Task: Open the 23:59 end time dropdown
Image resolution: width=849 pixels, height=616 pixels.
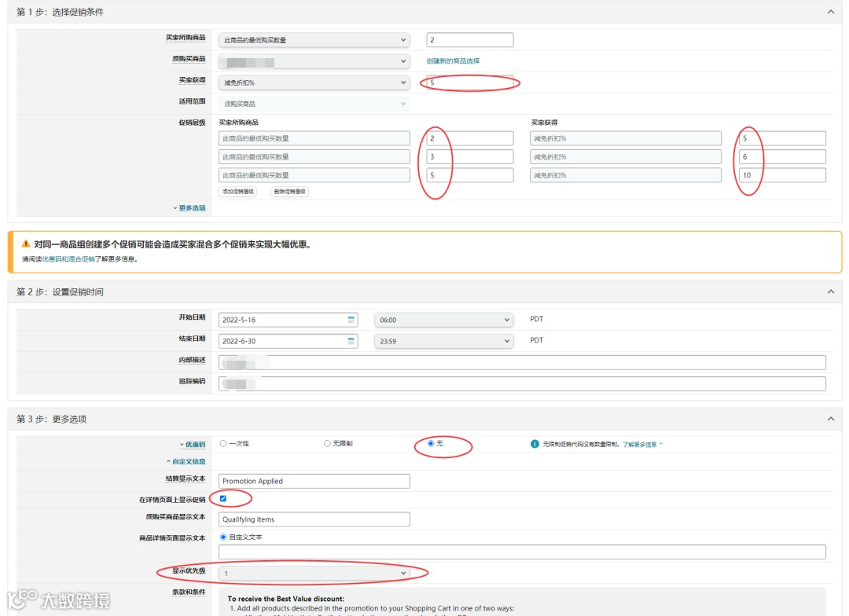Action: (443, 341)
